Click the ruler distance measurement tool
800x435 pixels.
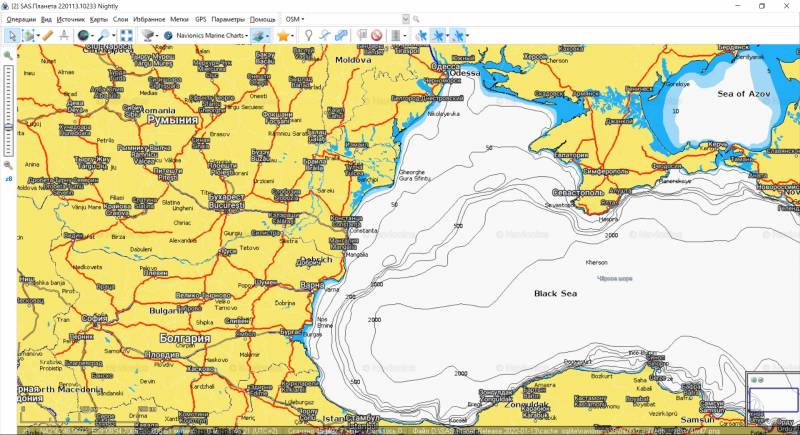[47, 35]
